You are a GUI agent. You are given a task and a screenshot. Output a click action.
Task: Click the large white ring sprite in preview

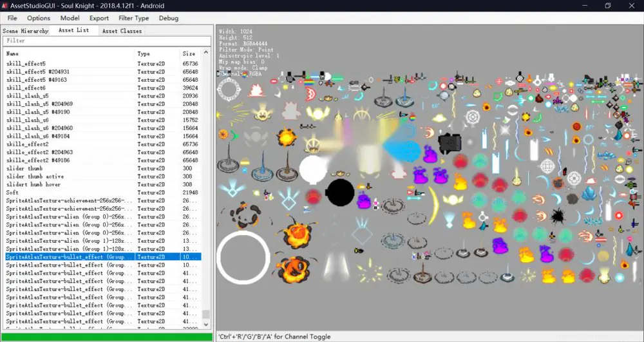(243, 258)
